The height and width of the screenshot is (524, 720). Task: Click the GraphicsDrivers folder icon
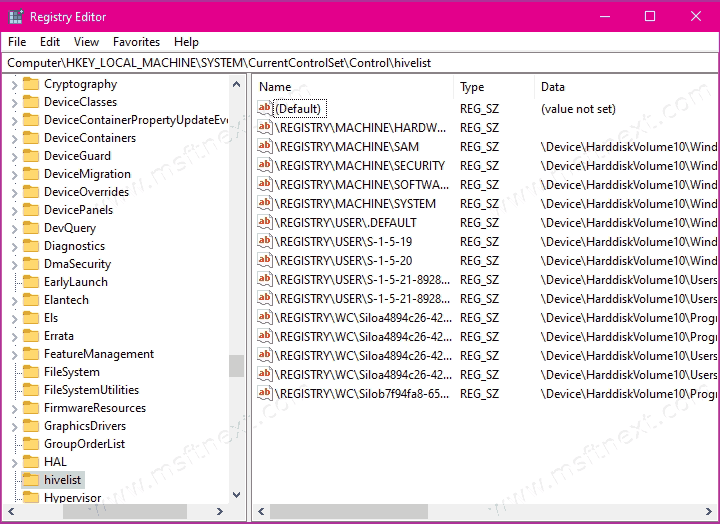(31, 426)
